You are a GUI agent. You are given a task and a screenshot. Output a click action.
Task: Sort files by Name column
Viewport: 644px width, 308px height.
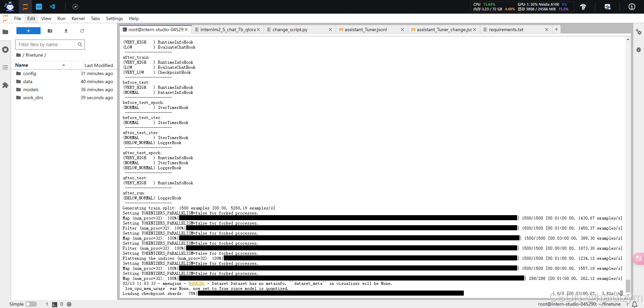pyautogui.click(x=41, y=65)
